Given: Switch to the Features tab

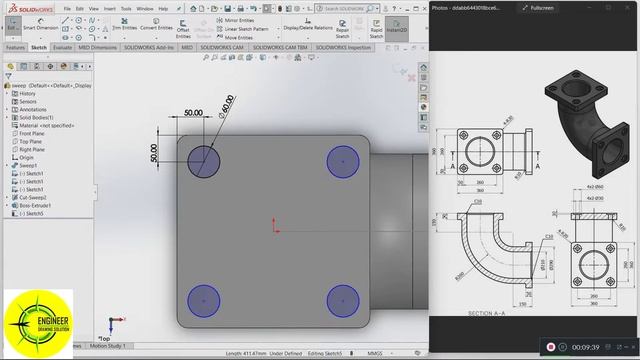Looking at the screenshot, I should tap(16, 47).
